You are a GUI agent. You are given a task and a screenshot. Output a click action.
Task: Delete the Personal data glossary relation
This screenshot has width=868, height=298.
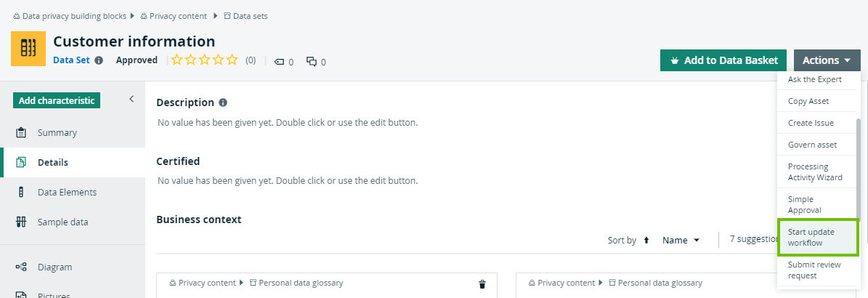click(x=482, y=283)
